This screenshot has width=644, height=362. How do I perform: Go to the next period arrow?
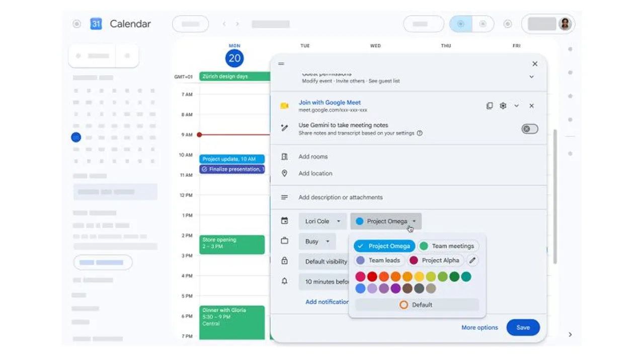pos(237,24)
